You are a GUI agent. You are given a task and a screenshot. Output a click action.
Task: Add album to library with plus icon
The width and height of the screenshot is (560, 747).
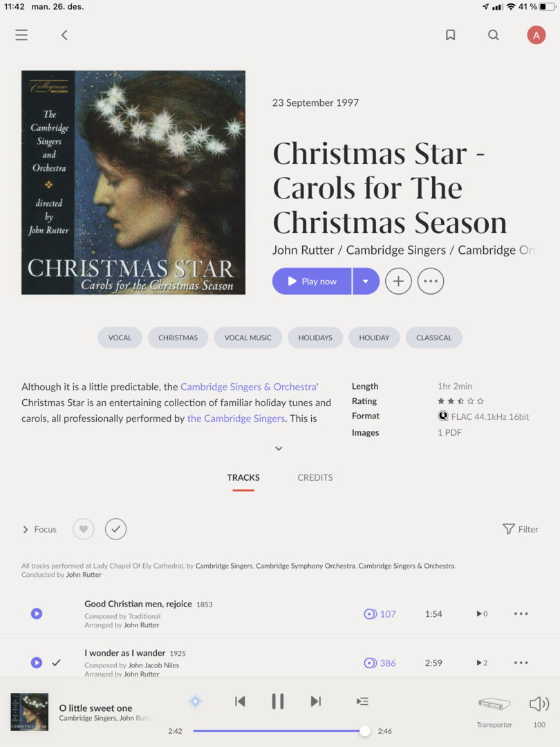[398, 281]
